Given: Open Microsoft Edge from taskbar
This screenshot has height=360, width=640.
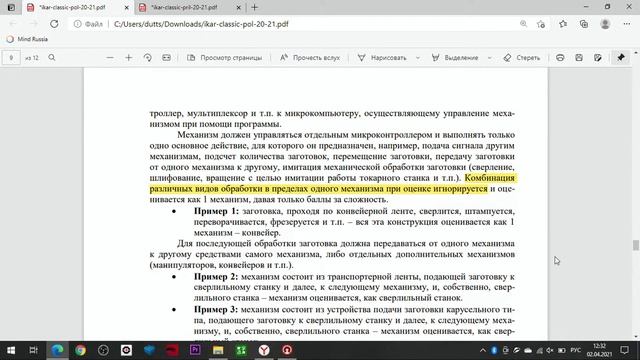Looking at the screenshot, I should click(57, 350).
